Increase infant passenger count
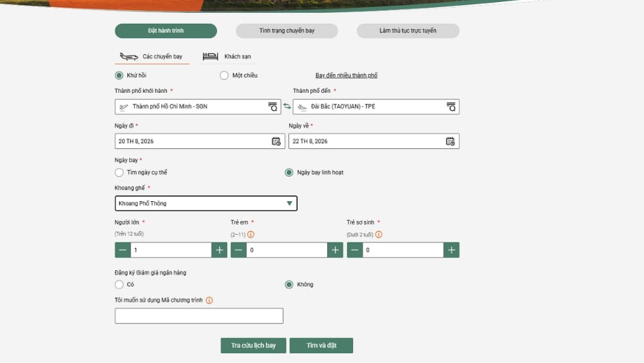The height and width of the screenshot is (363, 644). tap(451, 250)
